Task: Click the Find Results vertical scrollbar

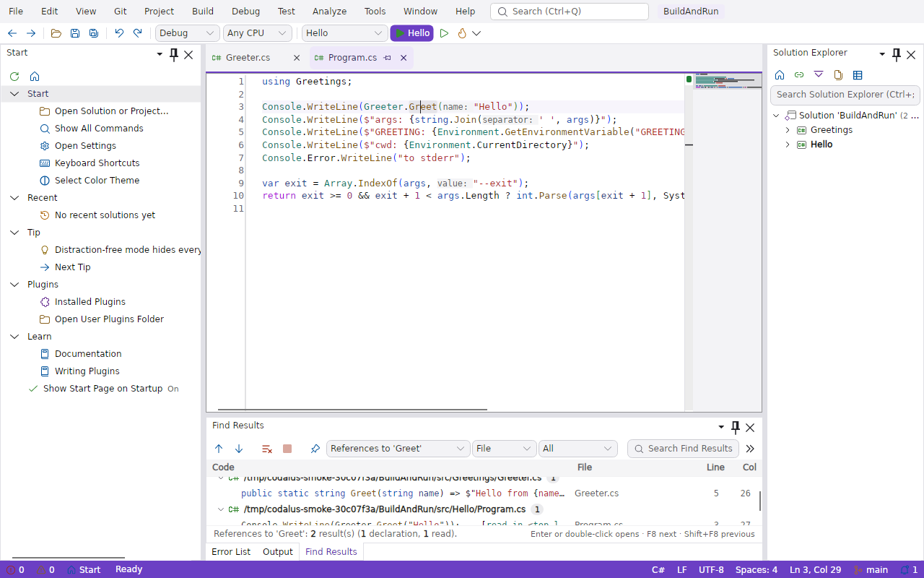Action: click(759, 501)
